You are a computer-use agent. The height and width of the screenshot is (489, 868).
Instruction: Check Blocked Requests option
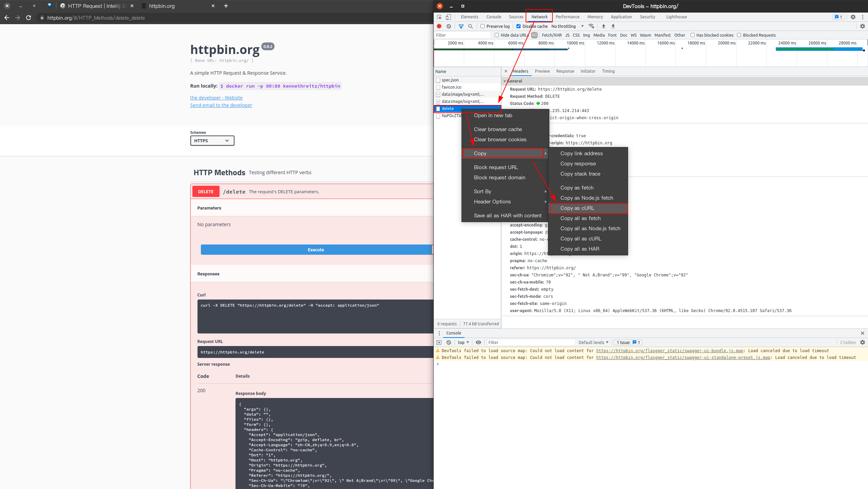[739, 35]
